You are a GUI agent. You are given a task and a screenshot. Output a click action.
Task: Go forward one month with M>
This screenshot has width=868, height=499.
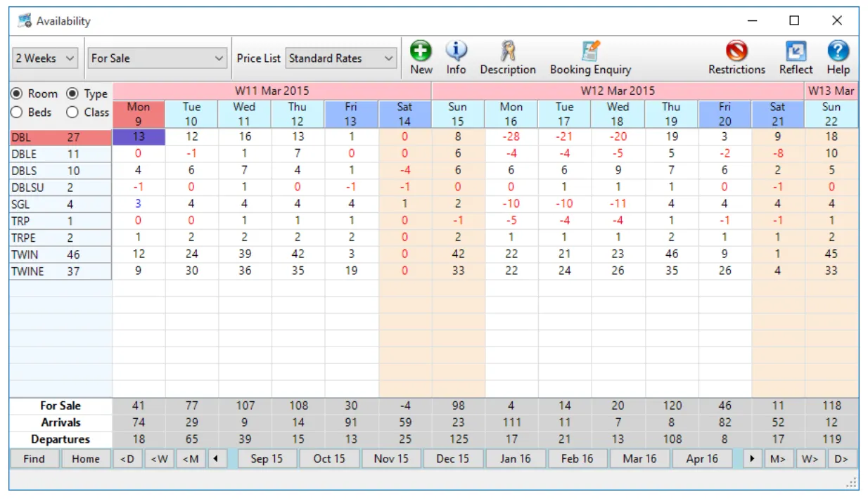779,458
